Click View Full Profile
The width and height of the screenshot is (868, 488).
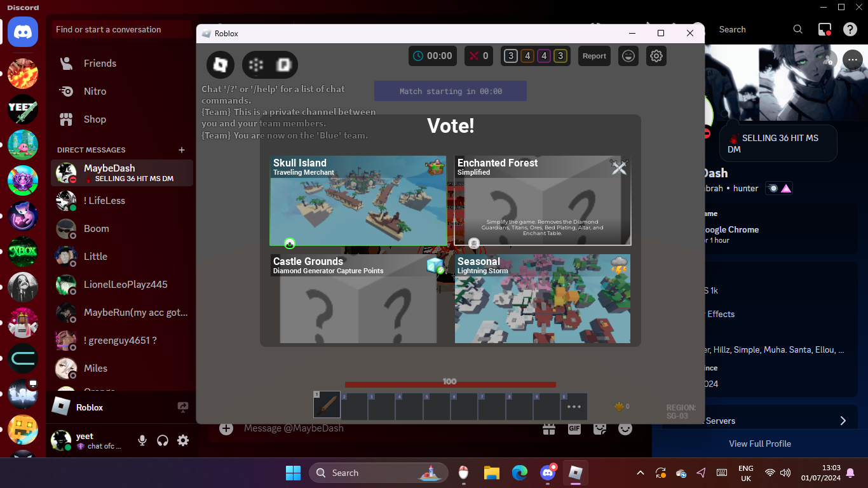(x=760, y=444)
